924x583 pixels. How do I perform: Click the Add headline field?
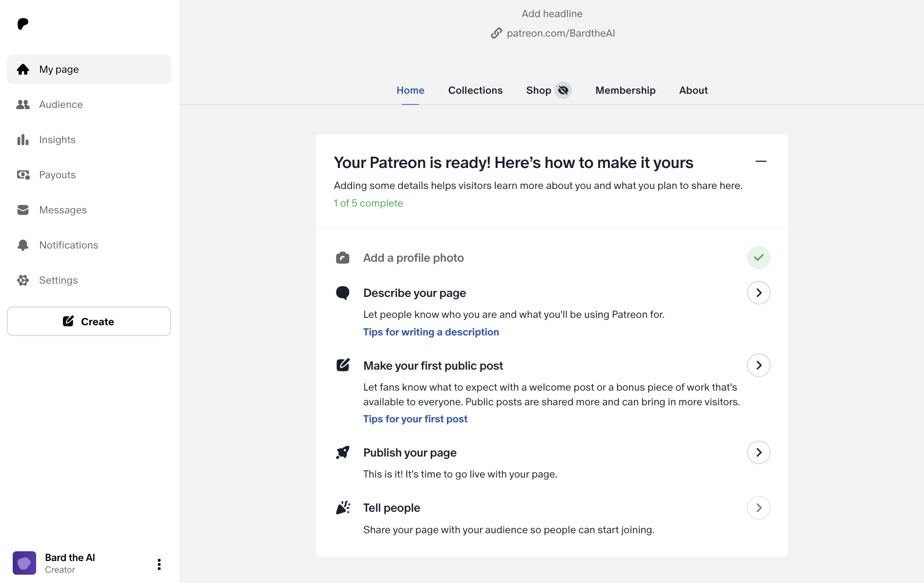pyautogui.click(x=552, y=14)
